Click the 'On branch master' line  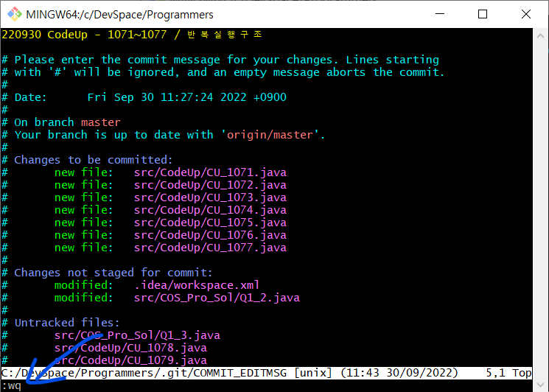61,122
